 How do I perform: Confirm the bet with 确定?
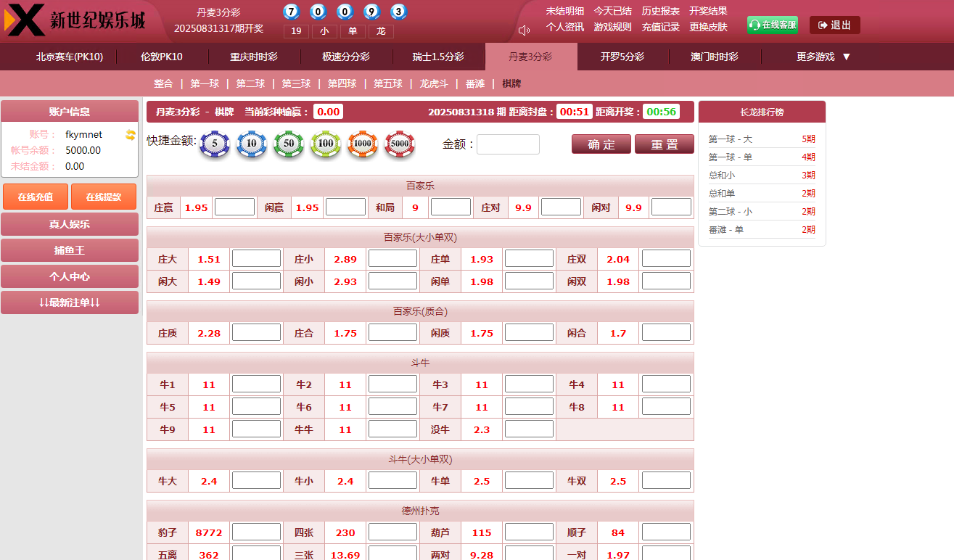(601, 144)
